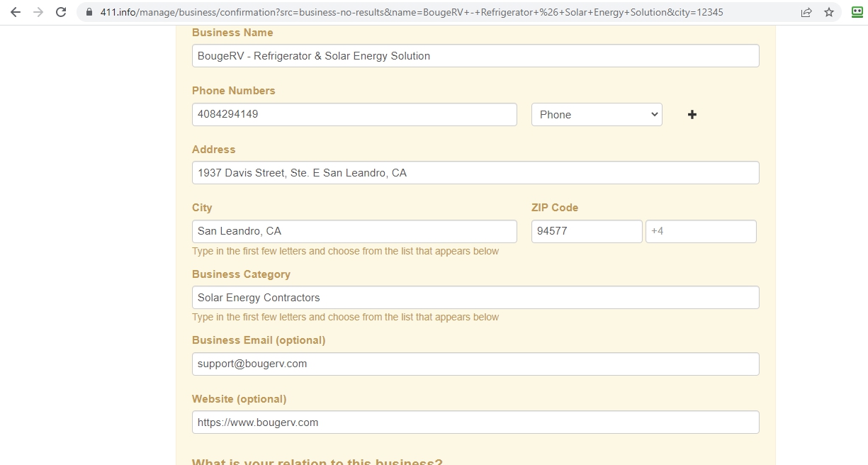Open the green browser extension icon

[x=857, y=12]
